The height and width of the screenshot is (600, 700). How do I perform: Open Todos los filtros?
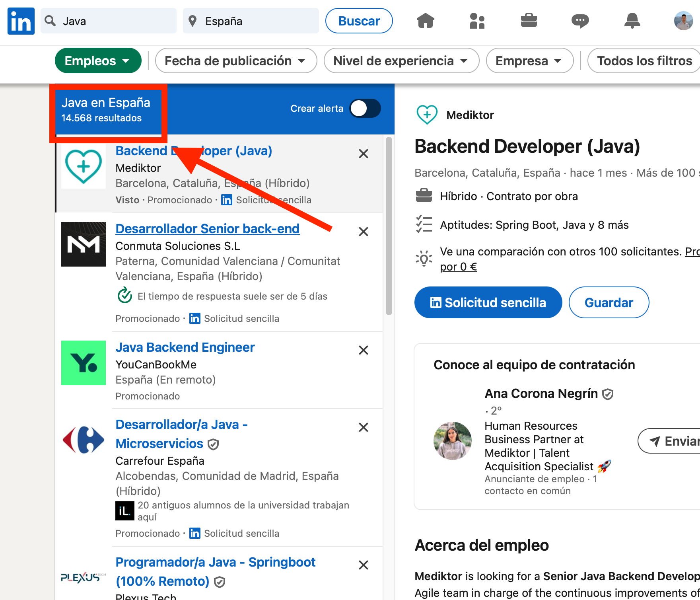[644, 60]
